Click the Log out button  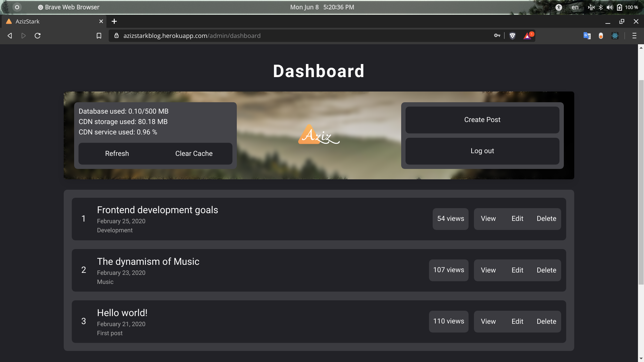(482, 151)
